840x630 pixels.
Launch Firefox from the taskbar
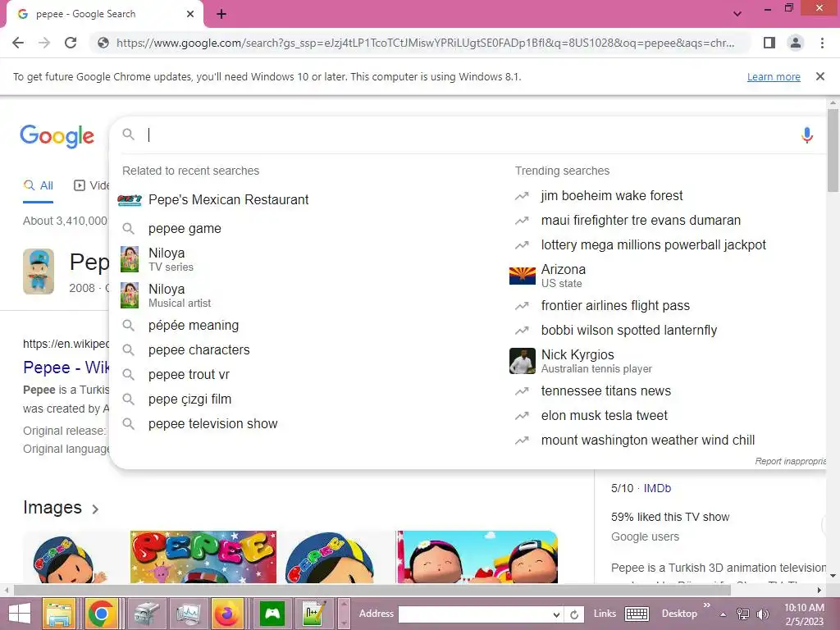pos(228,614)
